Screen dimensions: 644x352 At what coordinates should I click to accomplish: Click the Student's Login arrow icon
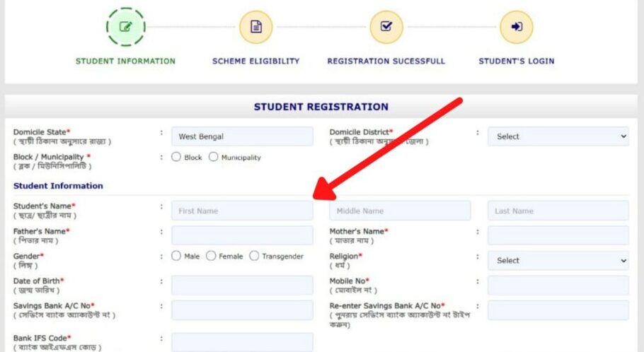click(516, 27)
